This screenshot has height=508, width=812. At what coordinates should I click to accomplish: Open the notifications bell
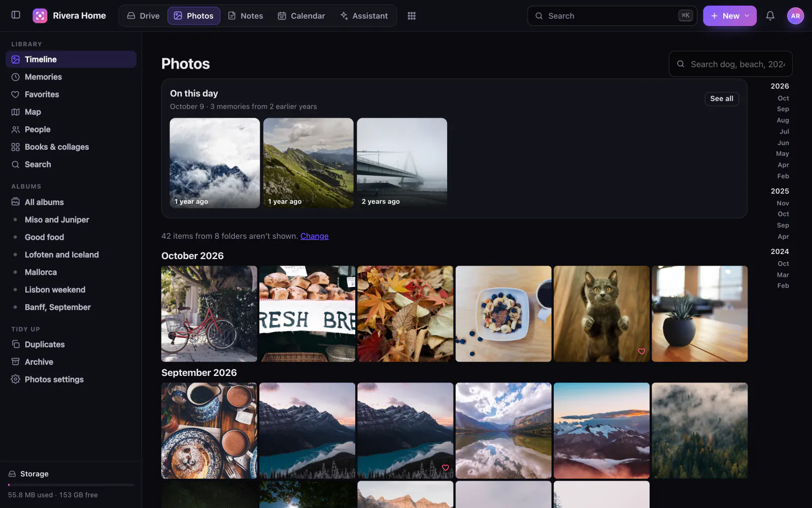pyautogui.click(x=770, y=16)
